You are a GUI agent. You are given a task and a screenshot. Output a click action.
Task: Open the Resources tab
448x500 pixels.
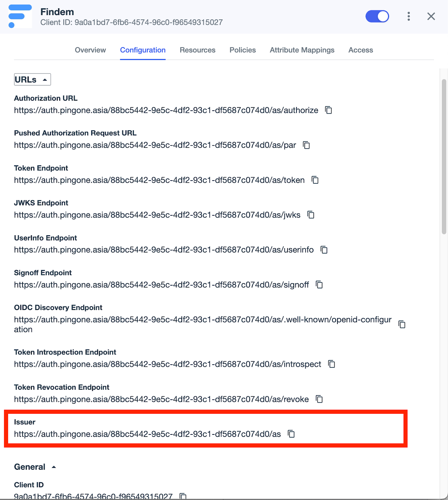[198, 50]
